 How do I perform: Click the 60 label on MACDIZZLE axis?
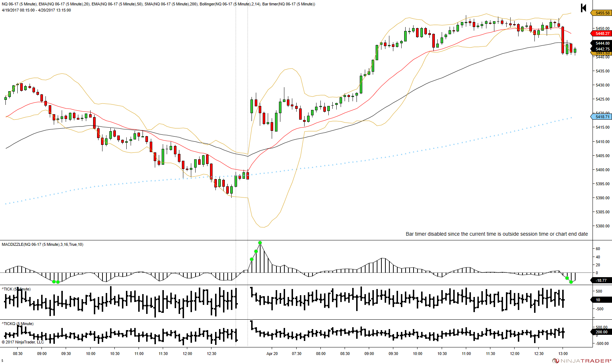coord(598,249)
